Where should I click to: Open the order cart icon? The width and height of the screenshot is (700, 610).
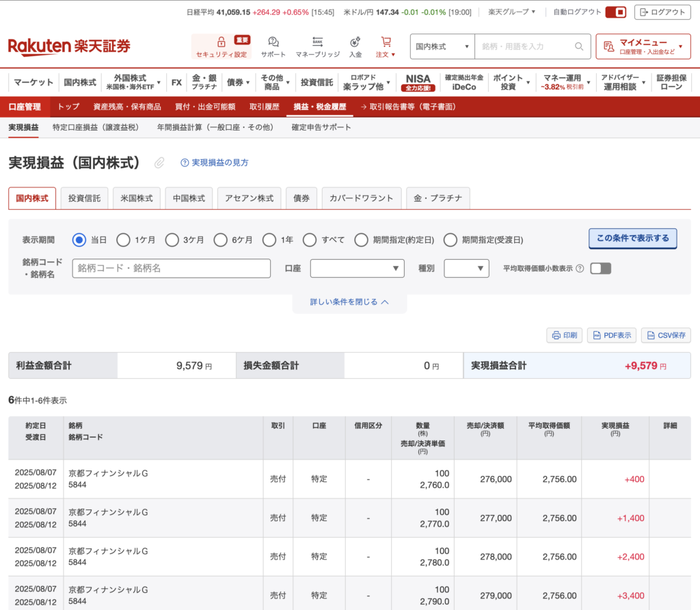386,42
